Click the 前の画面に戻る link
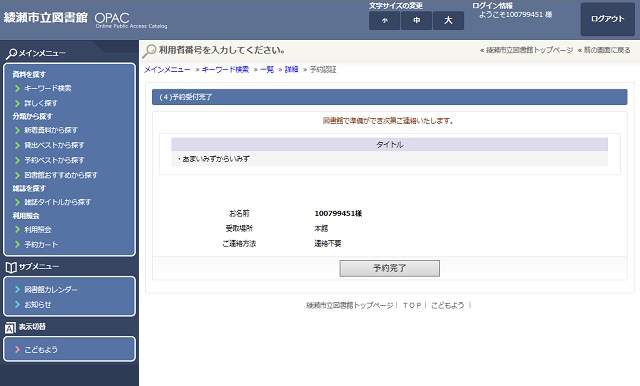The height and width of the screenshot is (386, 640). [x=607, y=50]
